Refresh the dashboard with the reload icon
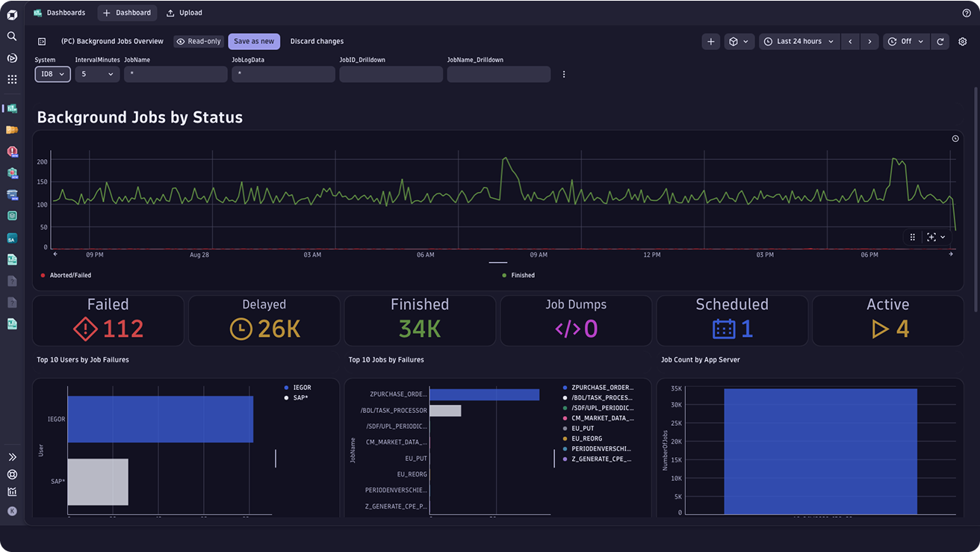980x552 pixels. [x=940, y=42]
